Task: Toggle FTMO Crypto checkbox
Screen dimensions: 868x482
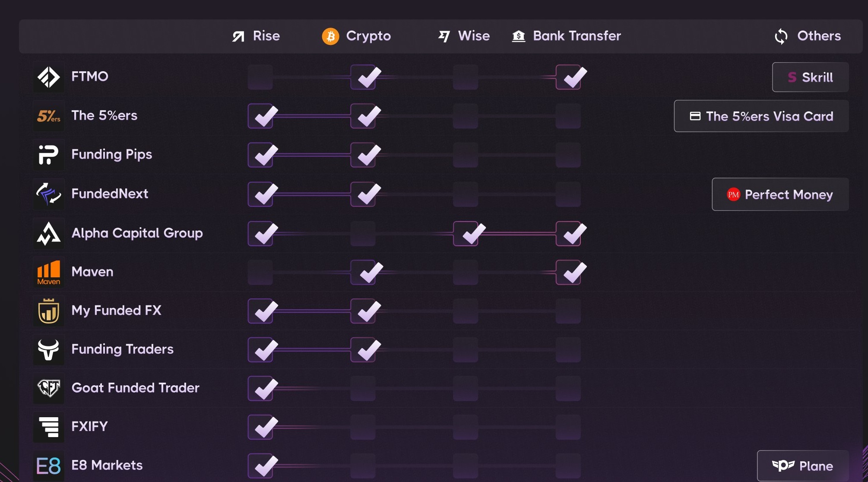Action: (363, 77)
